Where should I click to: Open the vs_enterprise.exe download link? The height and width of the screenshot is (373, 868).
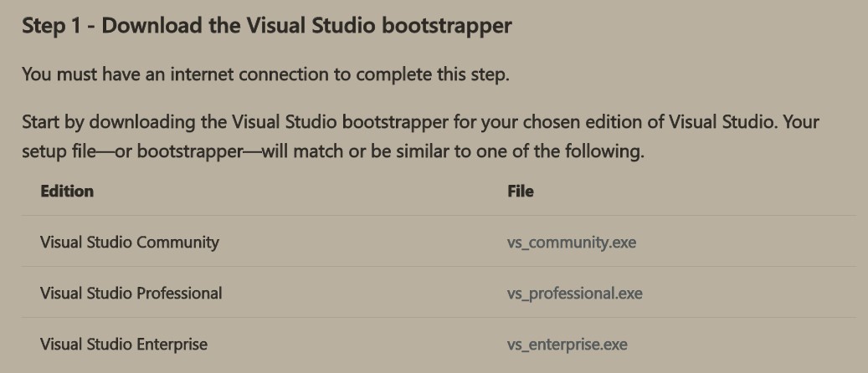pyautogui.click(x=567, y=345)
